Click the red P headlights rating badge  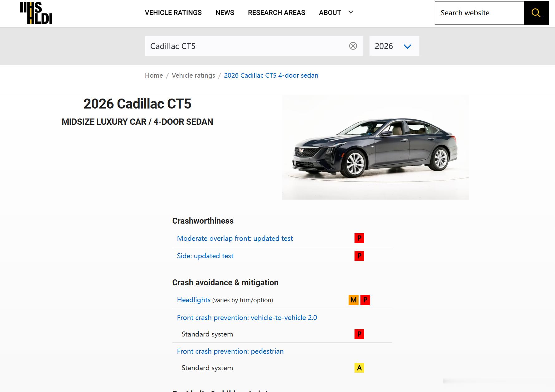click(365, 300)
